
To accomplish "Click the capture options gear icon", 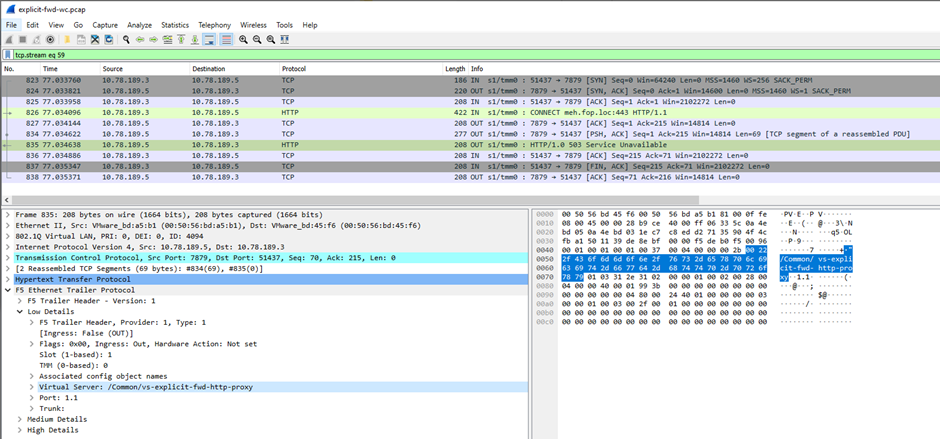I will (50, 39).
